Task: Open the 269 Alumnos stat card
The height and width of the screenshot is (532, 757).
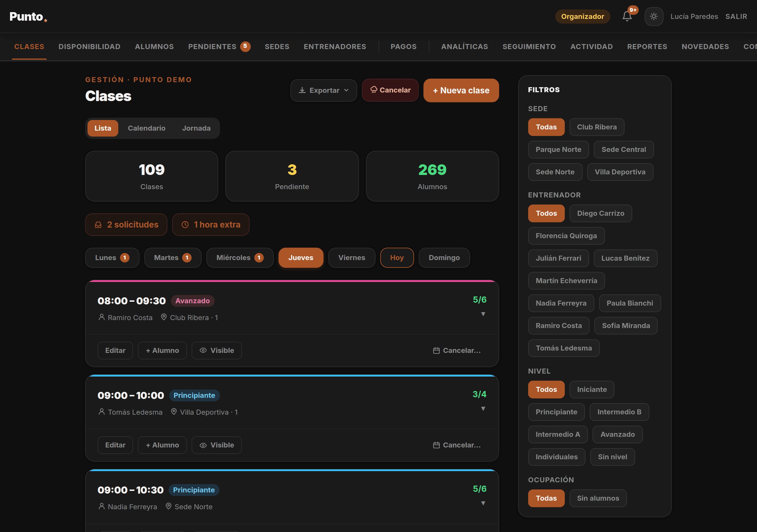Action: [x=432, y=176]
